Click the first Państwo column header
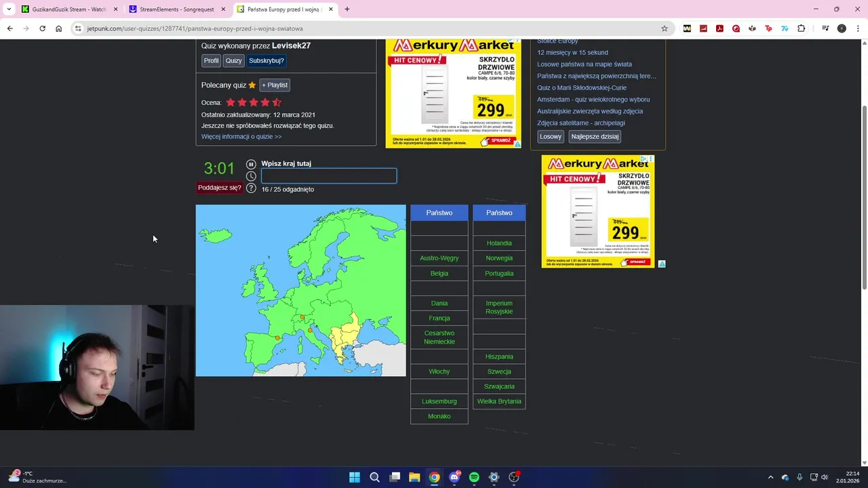Viewport: 868px width, 488px height. (x=439, y=213)
